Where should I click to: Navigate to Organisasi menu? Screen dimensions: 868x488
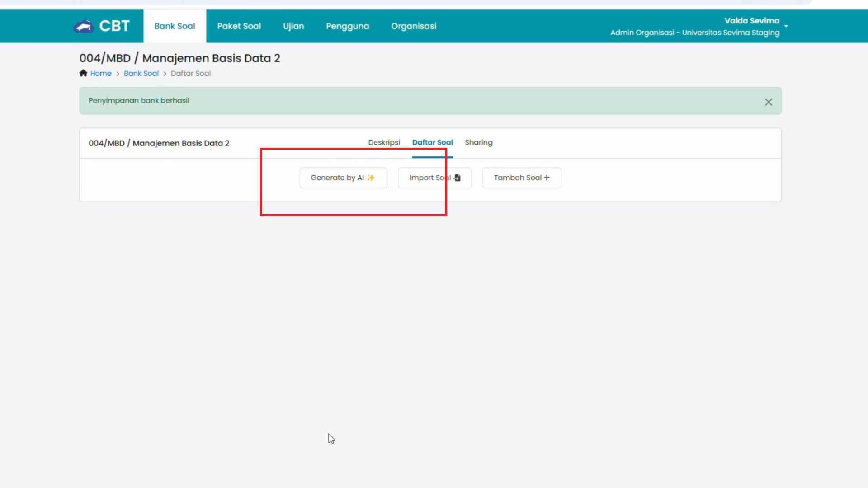point(414,26)
